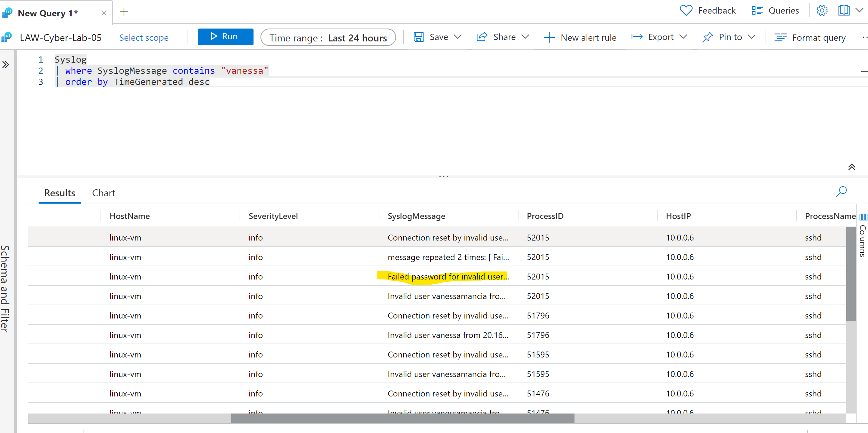Open settings gear icon

pos(822,10)
